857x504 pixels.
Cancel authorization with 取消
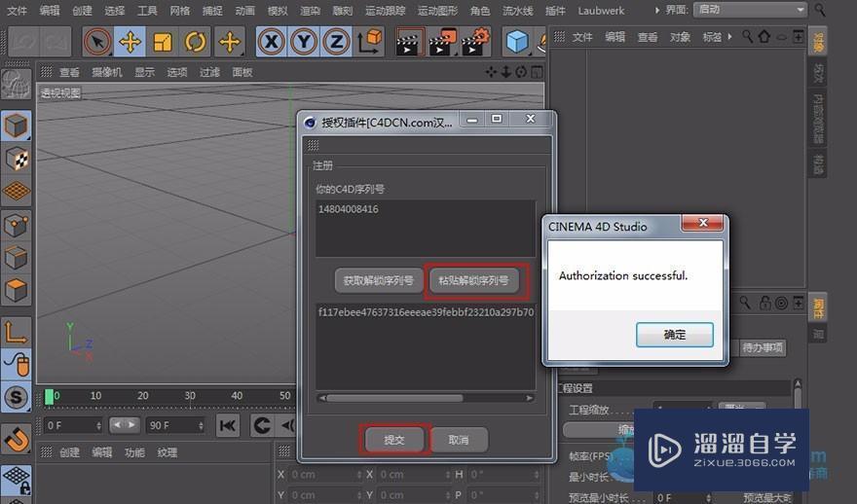[x=458, y=440]
